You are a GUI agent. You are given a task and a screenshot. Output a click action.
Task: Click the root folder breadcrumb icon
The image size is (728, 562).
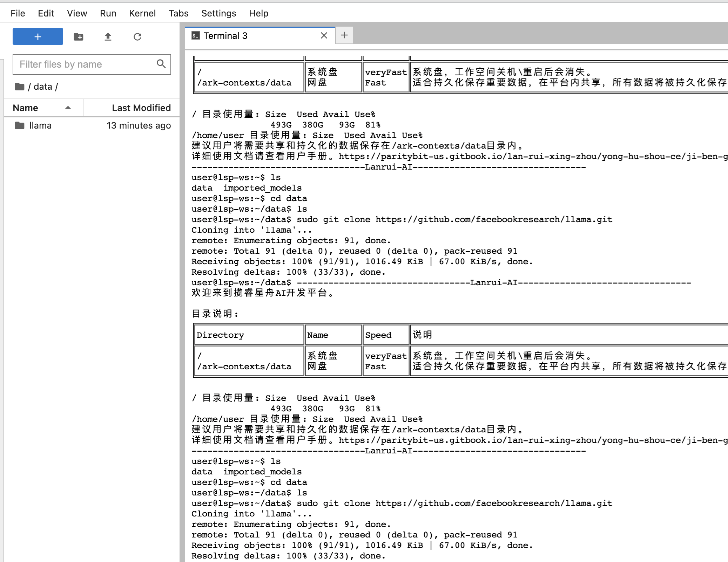(x=20, y=87)
